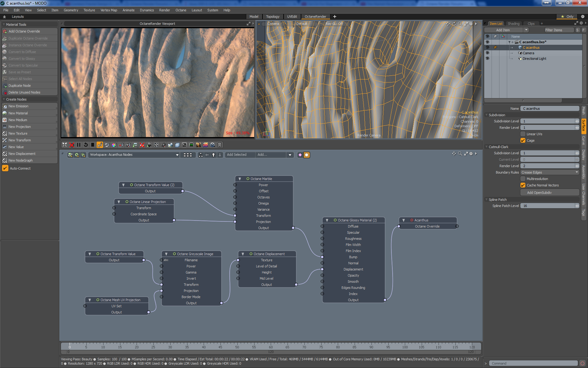Pause the Octane render
This screenshot has width=588, height=368.
click(79, 145)
